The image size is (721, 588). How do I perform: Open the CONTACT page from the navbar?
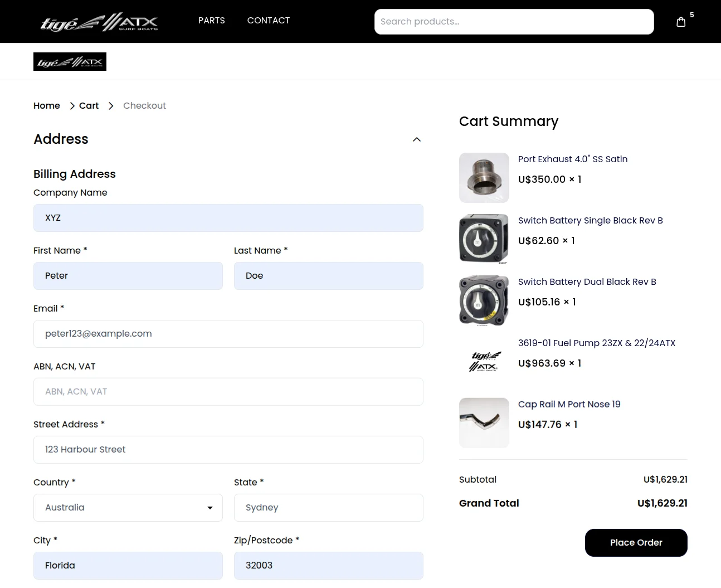coord(268,21)
